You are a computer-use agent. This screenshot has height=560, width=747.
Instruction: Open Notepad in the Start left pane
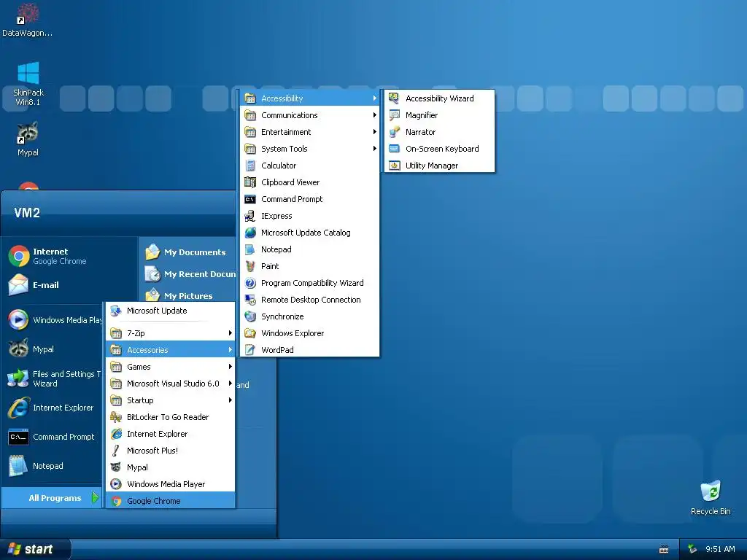(53, 466)
